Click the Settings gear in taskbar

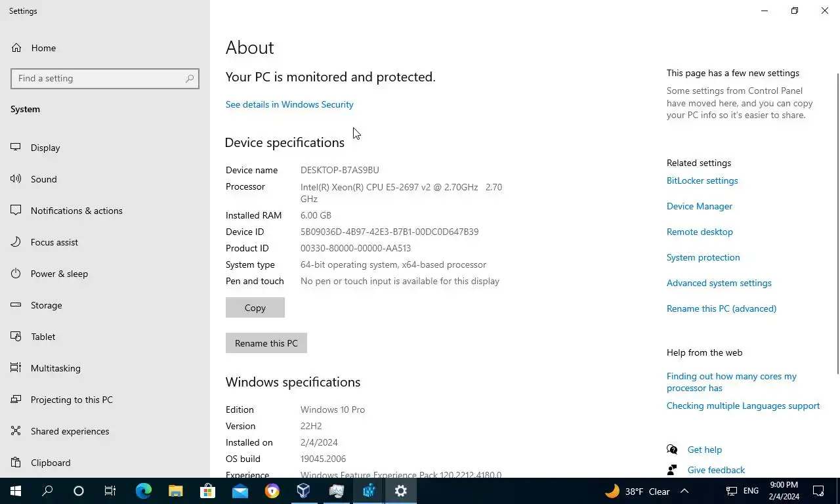tap(400, 491)
